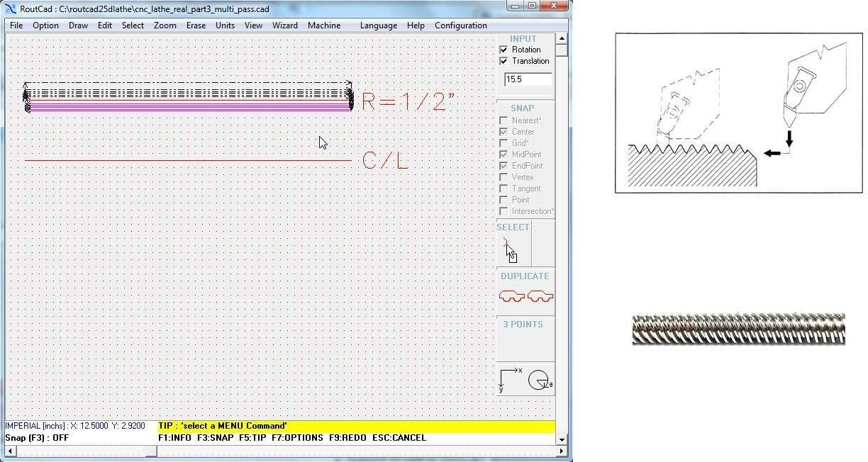Click the Snap (F3) : OFF status
Viewport: 868px width, 462px height.
pos(37,438)
